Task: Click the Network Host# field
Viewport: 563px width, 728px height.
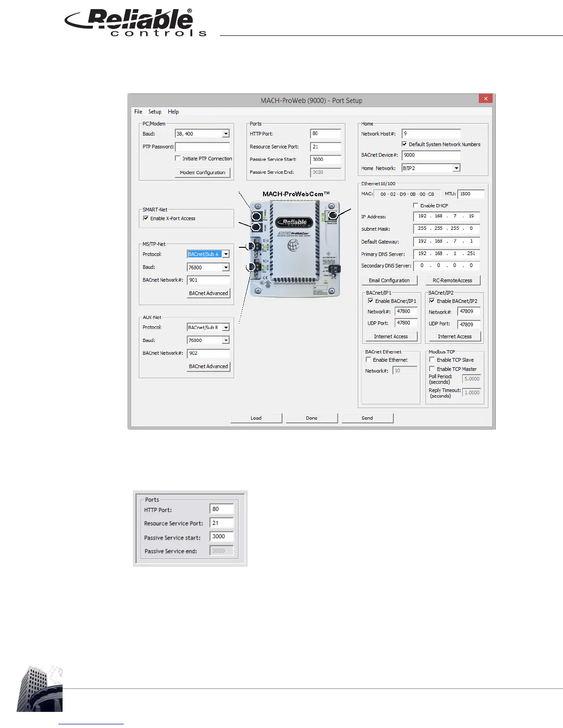Action: coord(431,134)
